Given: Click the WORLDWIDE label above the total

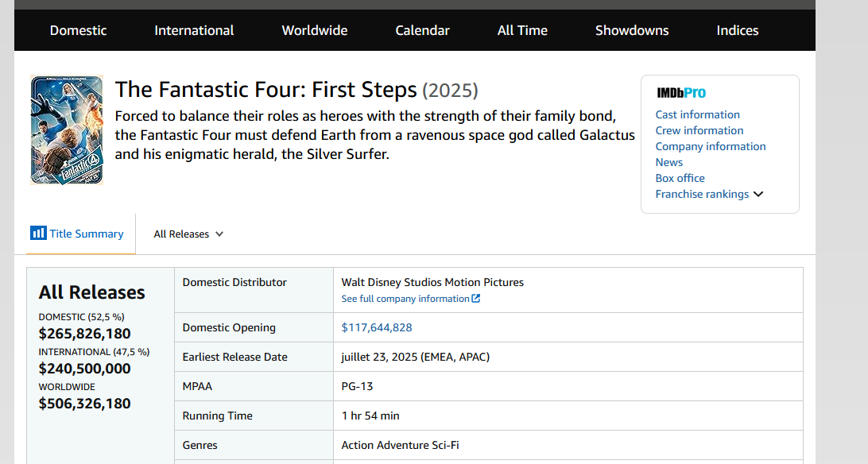Looking at the screenshot, I should (x=67, y=387).
